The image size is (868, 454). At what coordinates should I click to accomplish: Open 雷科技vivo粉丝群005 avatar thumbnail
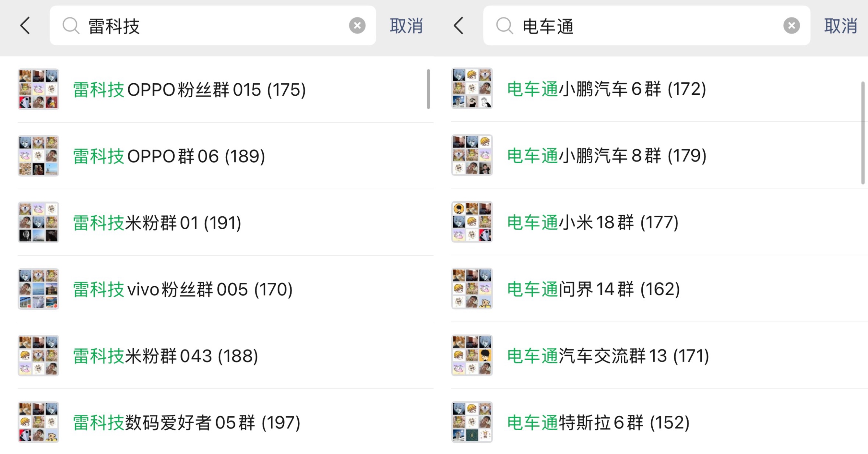click(x=38, y=289)
